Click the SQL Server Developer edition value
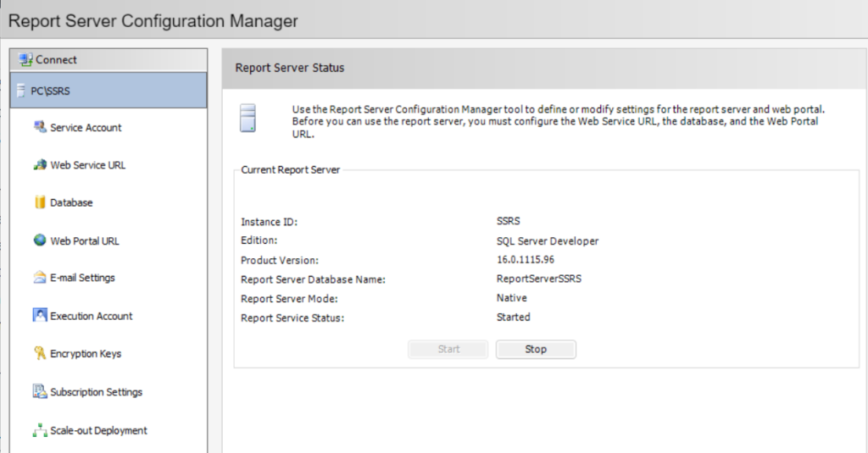 click(548, 241)
